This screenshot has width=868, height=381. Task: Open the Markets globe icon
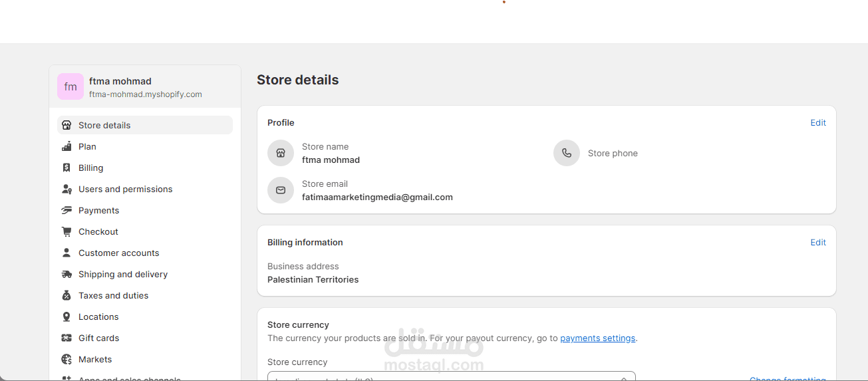[67, 359]
